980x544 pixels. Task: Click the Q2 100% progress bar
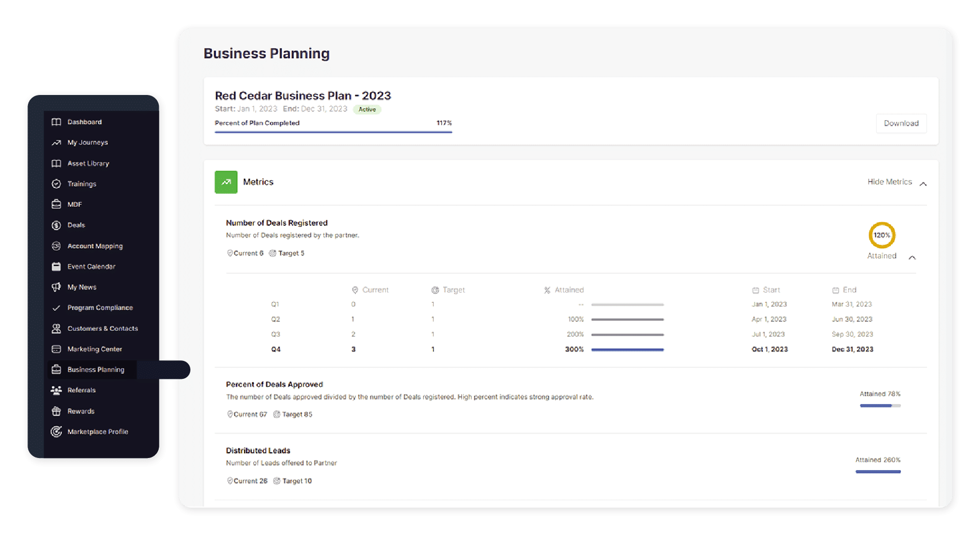[627, 320]
